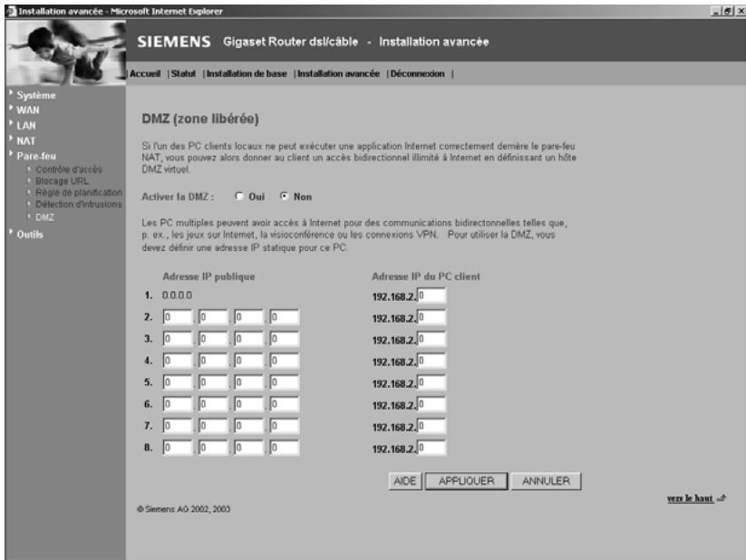Expand the LAN sidebar section
746x560 pixels.
[26, 126]
